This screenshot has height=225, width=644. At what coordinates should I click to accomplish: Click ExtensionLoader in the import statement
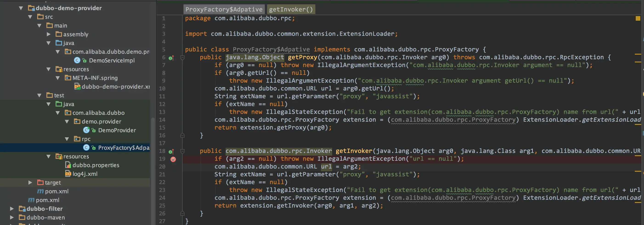(x=367, y=34)
